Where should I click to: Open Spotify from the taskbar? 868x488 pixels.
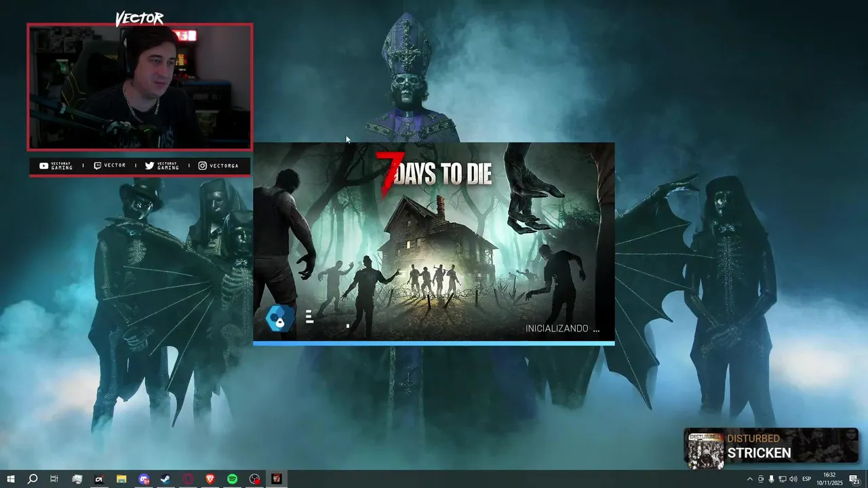tap(232, 479)
